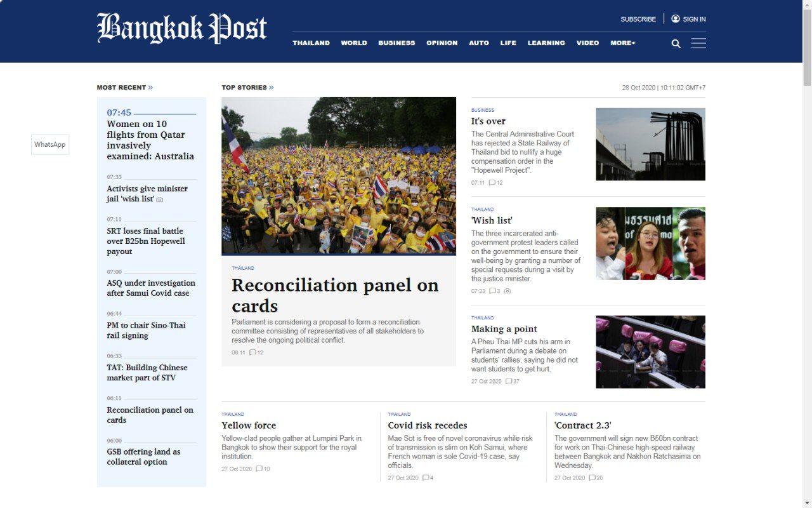
Task: Click the Bangkok Post logo
Action: 182,29
